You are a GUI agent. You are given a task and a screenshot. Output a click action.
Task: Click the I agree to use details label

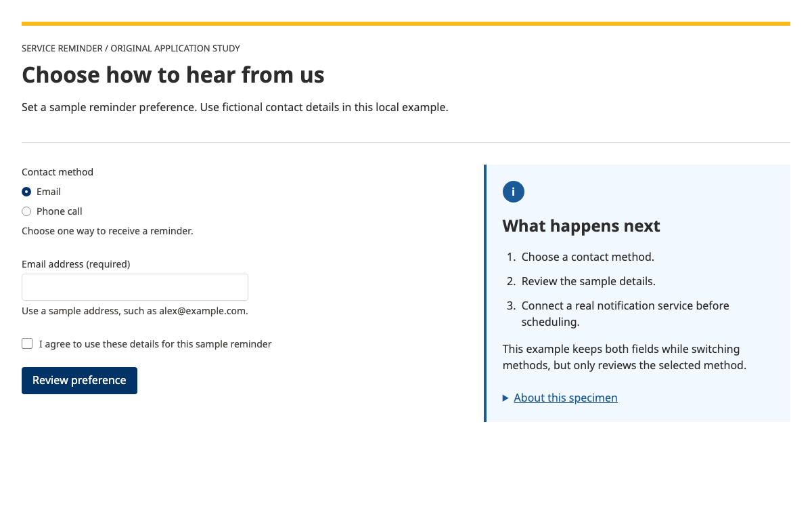[x=155, y=344]
